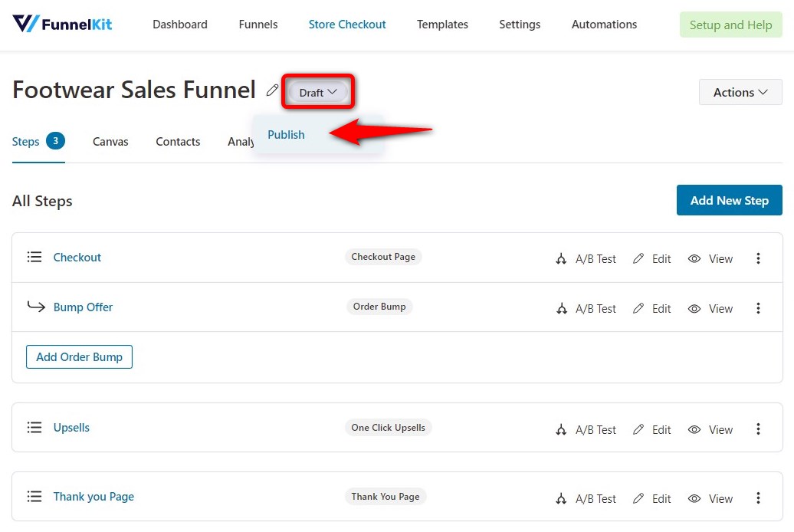Open the Thank you Page link
The width and height of the screenshot is (794, 532).
click(x=94, y=497)
